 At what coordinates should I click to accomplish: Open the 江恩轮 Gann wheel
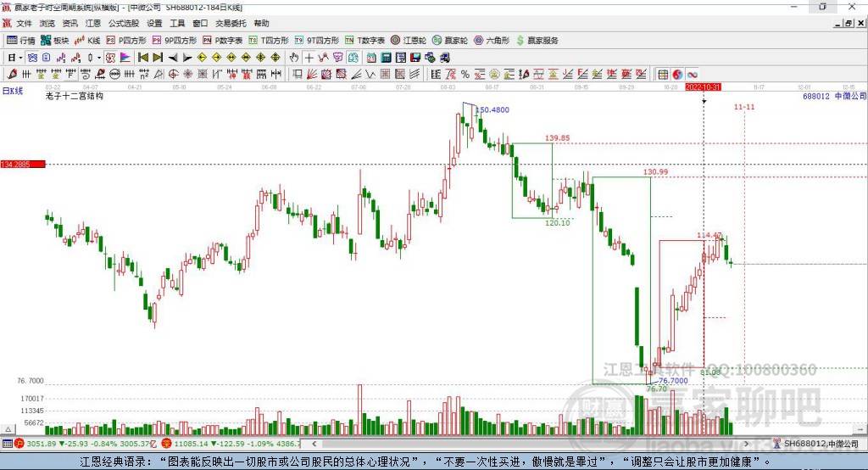pyautogui.click(x=409, y=41)
